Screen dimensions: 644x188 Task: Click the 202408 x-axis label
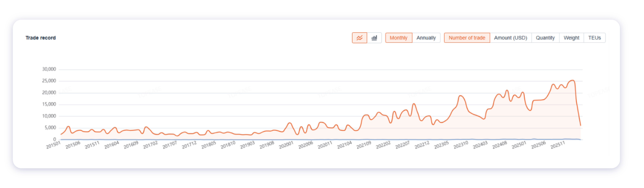[499, 145]
